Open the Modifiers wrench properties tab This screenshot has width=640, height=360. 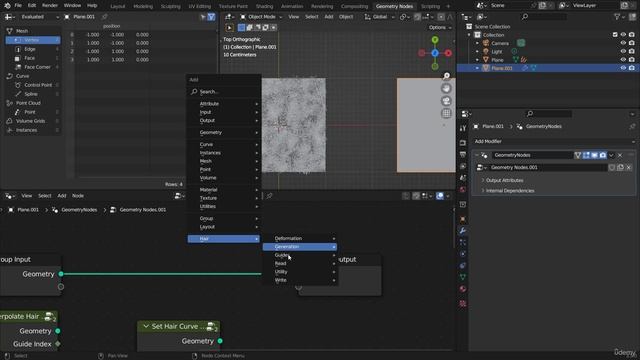pyautogui.click(x=462, y=231)
